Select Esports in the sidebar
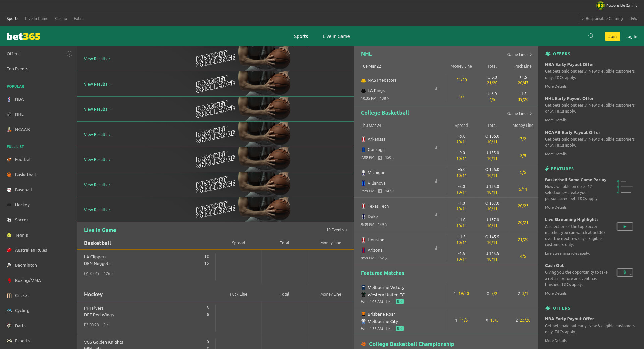The height and width of the screenshot is (349, 644). (22, 341)
